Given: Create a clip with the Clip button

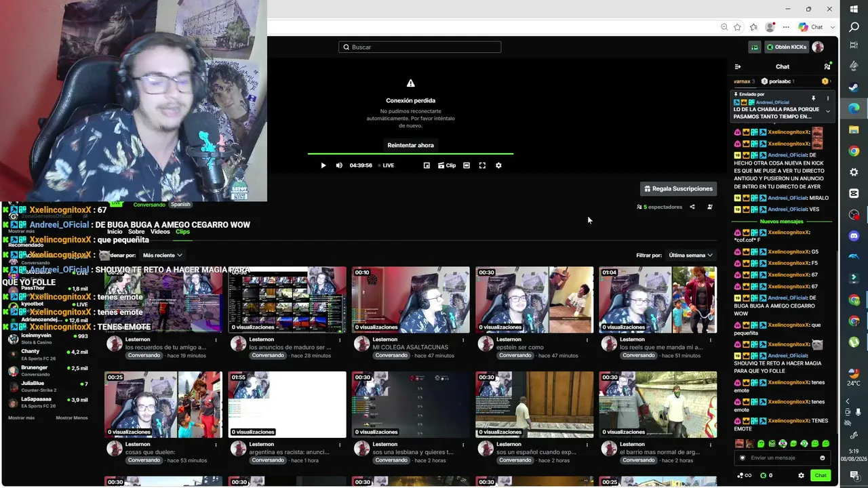Looking at the screenshot, I should click(x=447, y=165).
